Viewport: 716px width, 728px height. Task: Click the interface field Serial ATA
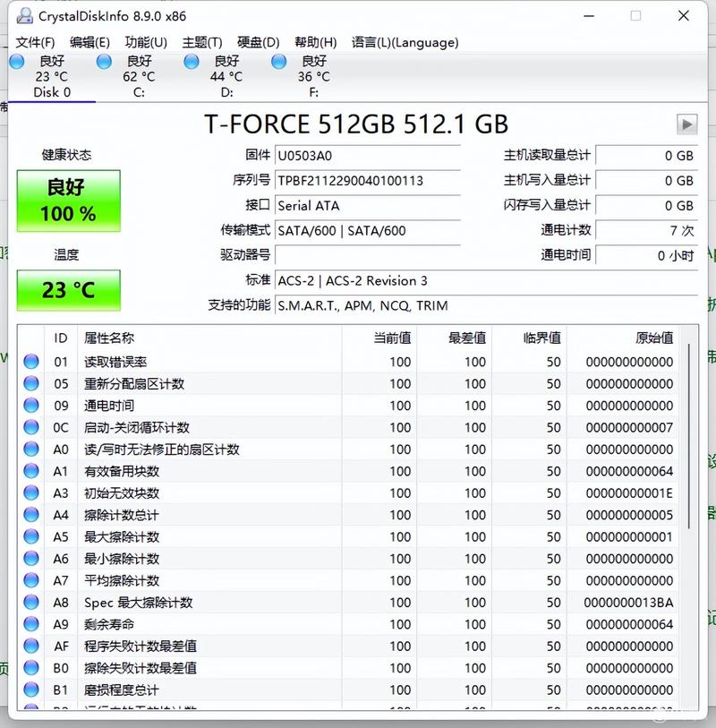point(368,206)
